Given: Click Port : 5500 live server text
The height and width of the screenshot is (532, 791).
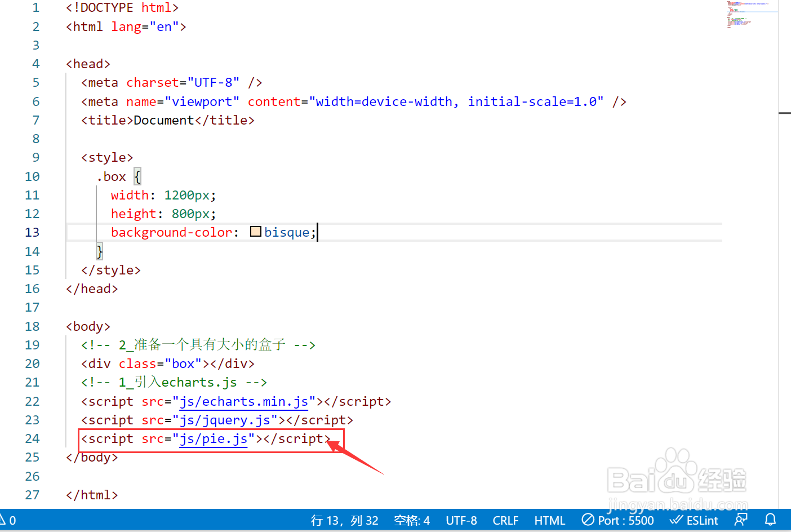Looking at the screenshot, I should click(x=626, y=520).
